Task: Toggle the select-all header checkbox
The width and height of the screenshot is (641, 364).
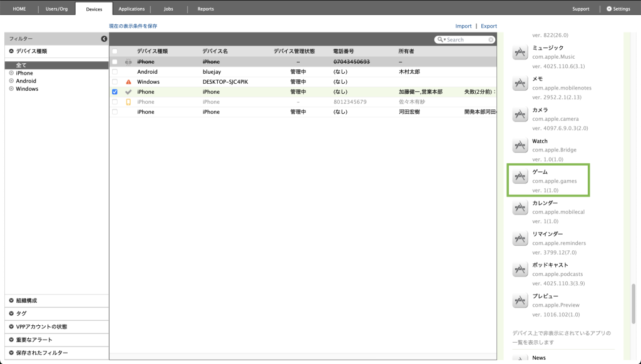Action: [115, 51]
